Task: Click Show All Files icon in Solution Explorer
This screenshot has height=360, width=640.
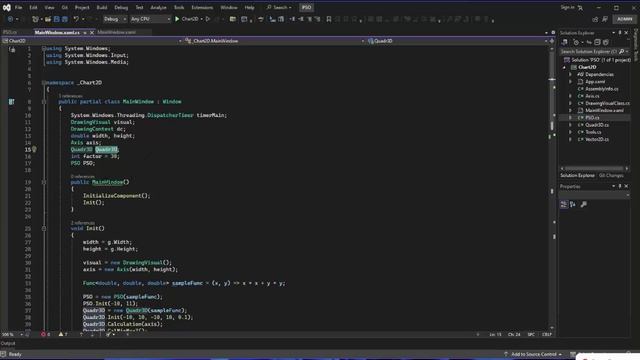Action: (x=606, y=42)
